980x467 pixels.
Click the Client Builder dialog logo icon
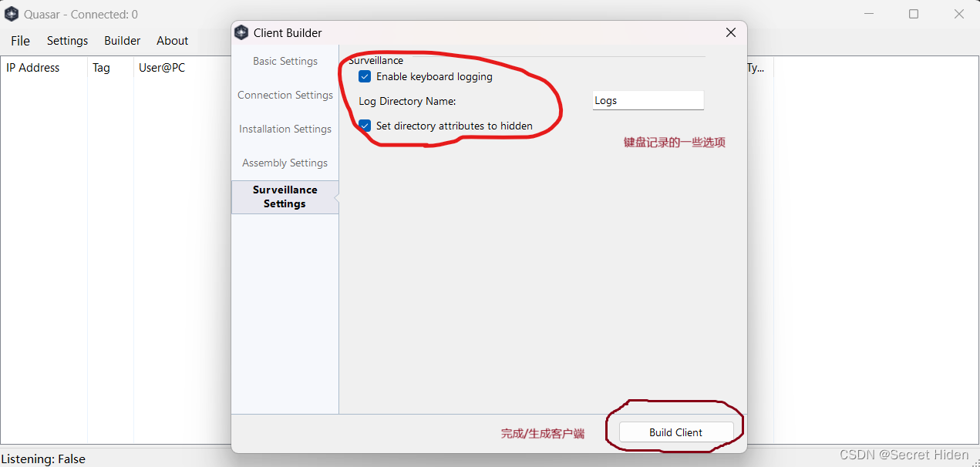[241, 32]
